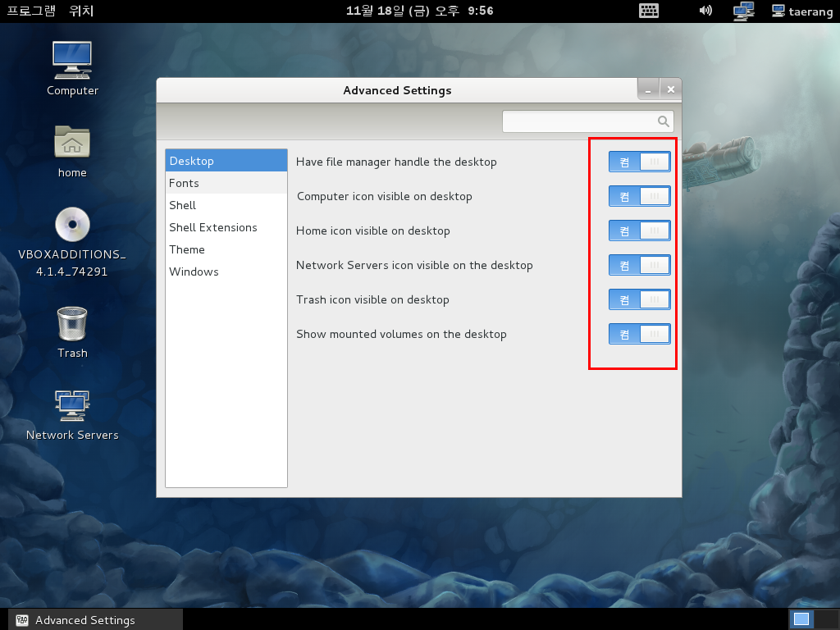The image size is (840, 630).
Task: Select the Network Servers desktop icon
Action: click(x=72, y=405)
